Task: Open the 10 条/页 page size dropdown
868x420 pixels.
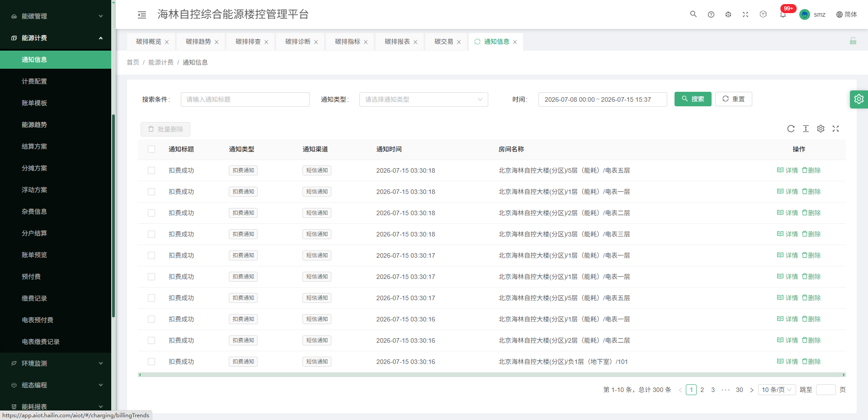Action: point(777,390)
